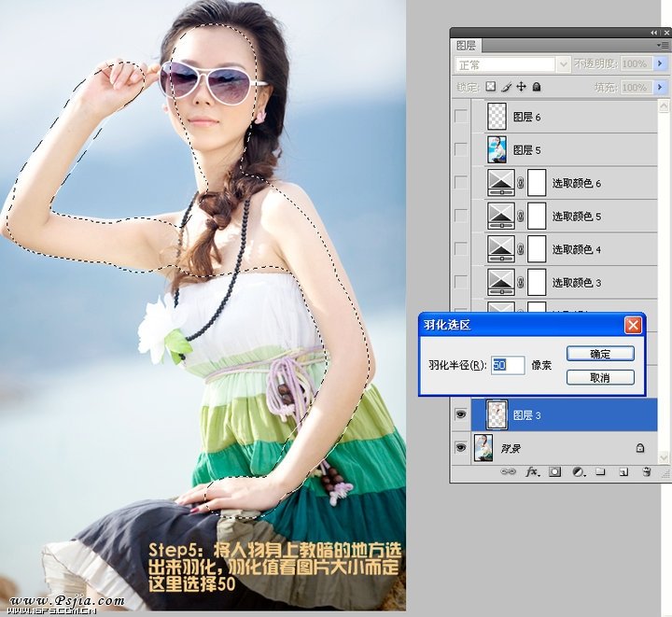Click the delete layer trash icon

coord(647,471)
